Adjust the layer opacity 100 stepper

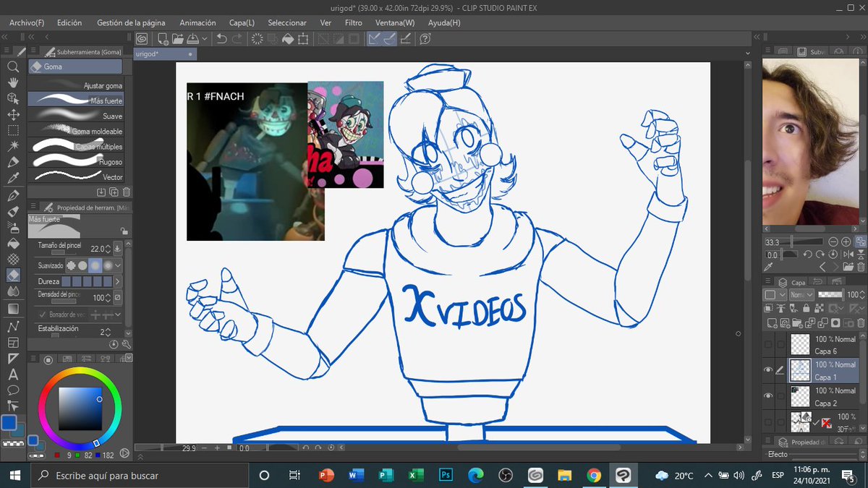[862, 295]
